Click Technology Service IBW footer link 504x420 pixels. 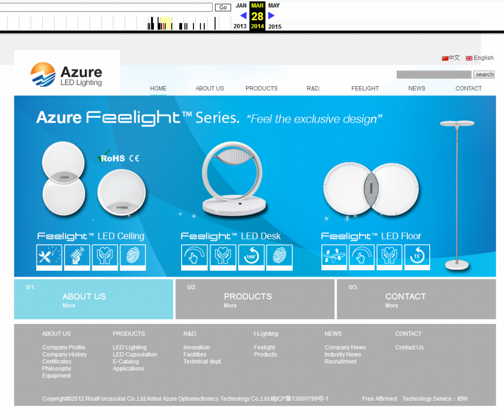click(435, 399)
